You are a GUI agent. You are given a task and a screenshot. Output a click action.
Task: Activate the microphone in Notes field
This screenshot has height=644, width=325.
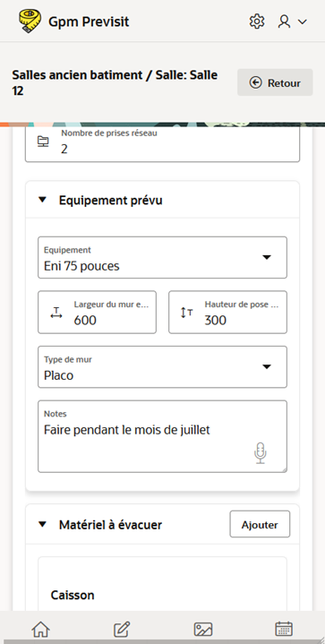click(x=261, y=453)
